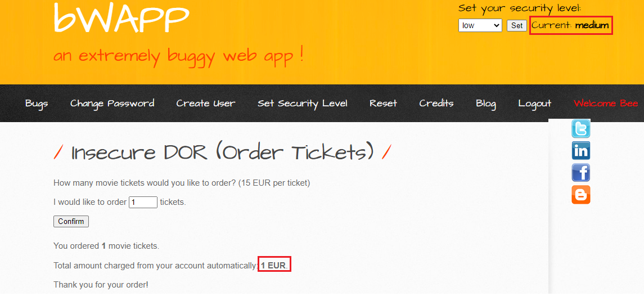Image resolution: width=644 pixels, height=305 pixels.
Task: Click the Welcome Bee text
Action: coord(606,103)
